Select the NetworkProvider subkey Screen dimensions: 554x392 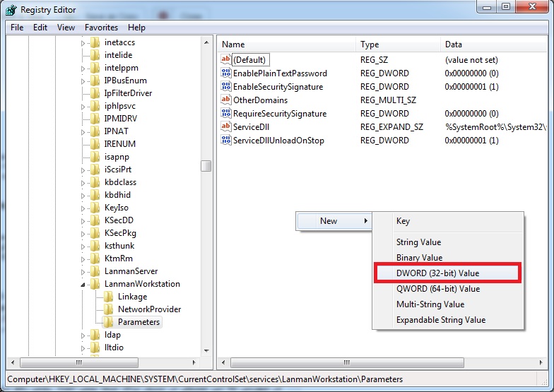tap(149, 309)
